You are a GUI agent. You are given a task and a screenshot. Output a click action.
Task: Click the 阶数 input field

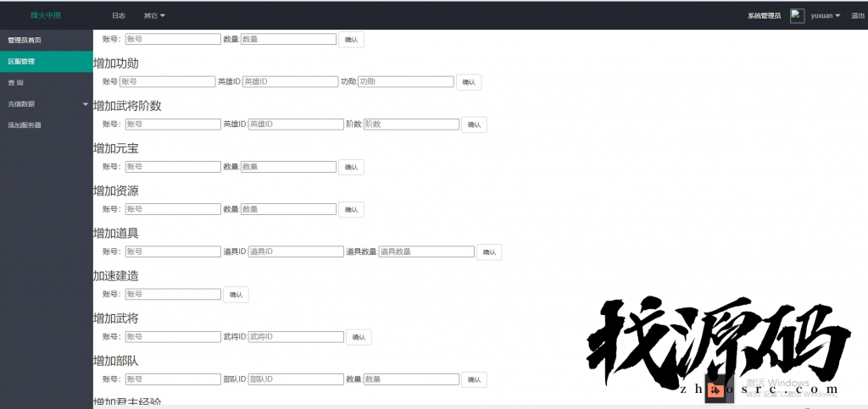411,124
